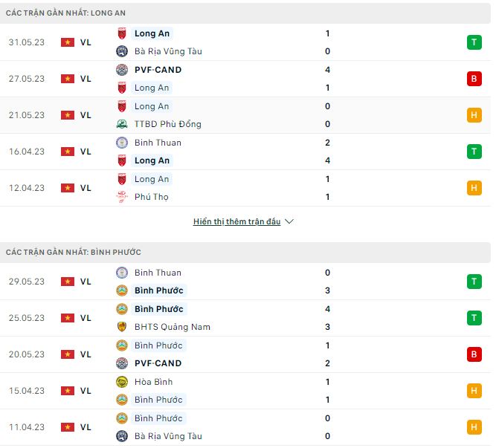Open the PVF-CAND team name, 27.05.23 match
Image resolution: width=496 pixels, height=448 pixels.
click(x=158, y=70)
